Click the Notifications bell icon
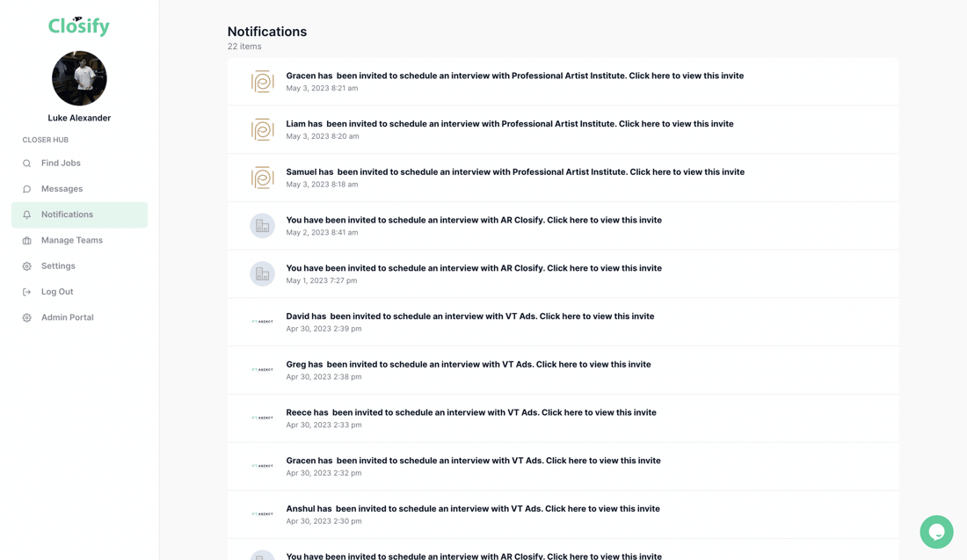 coord(27,215)
